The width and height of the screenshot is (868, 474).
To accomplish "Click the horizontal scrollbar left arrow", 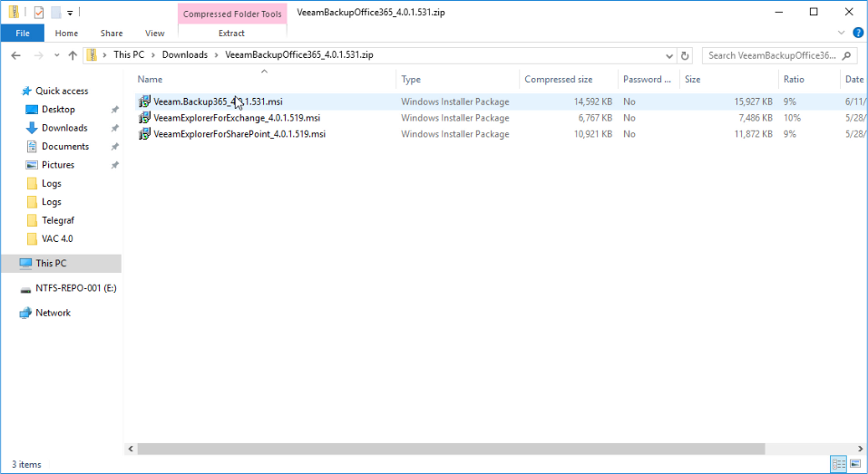I will 131,449.
